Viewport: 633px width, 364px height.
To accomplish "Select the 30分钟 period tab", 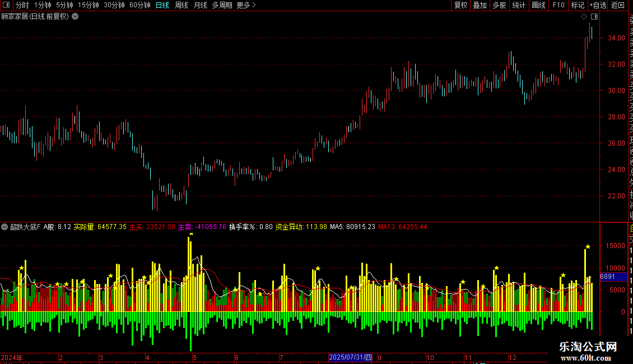I will (x=114, y=5).
